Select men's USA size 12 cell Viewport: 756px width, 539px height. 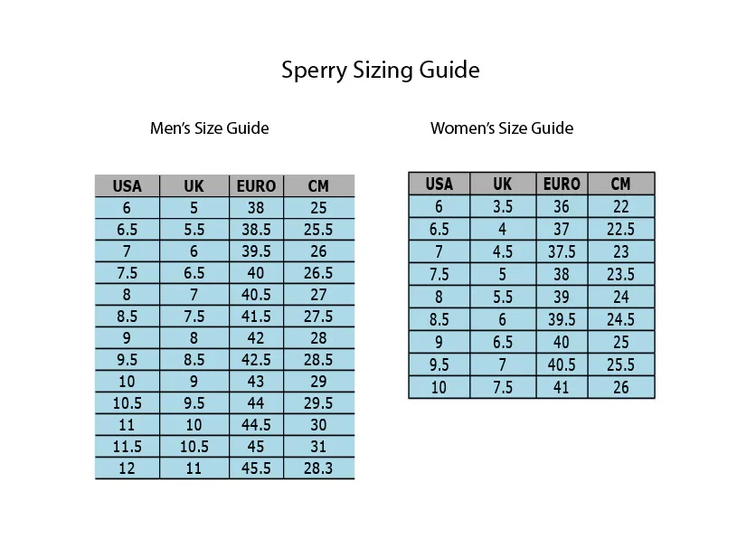pos(128,468)
